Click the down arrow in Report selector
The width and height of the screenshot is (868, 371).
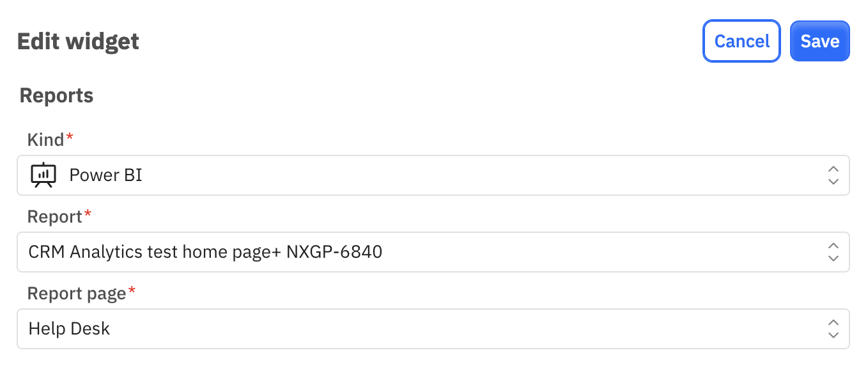tap(833, 258)
